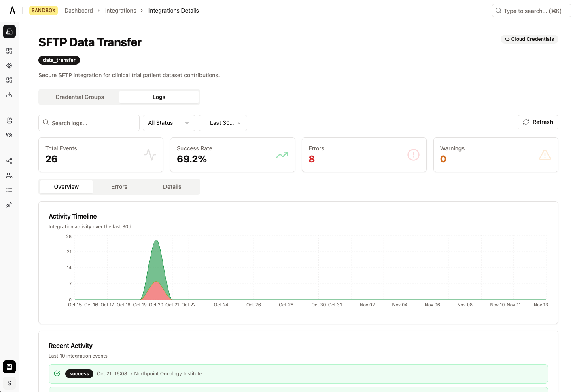Navigate to Integrations via the breadcrumb

pyautogui.click(x=121, y=11)
